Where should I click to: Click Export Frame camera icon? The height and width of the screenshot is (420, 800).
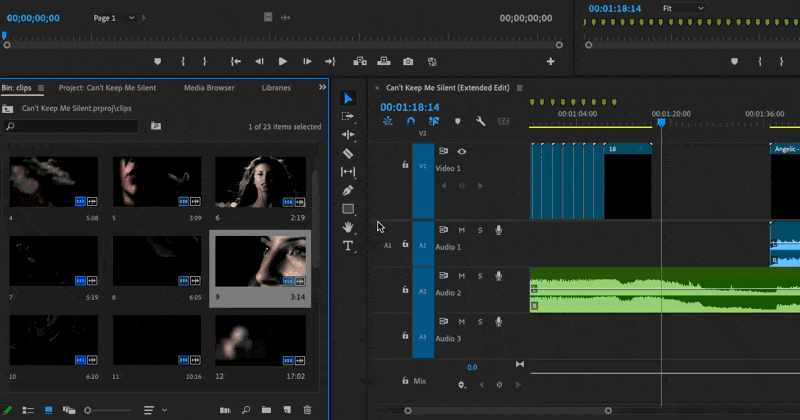[x=407, y=61]
